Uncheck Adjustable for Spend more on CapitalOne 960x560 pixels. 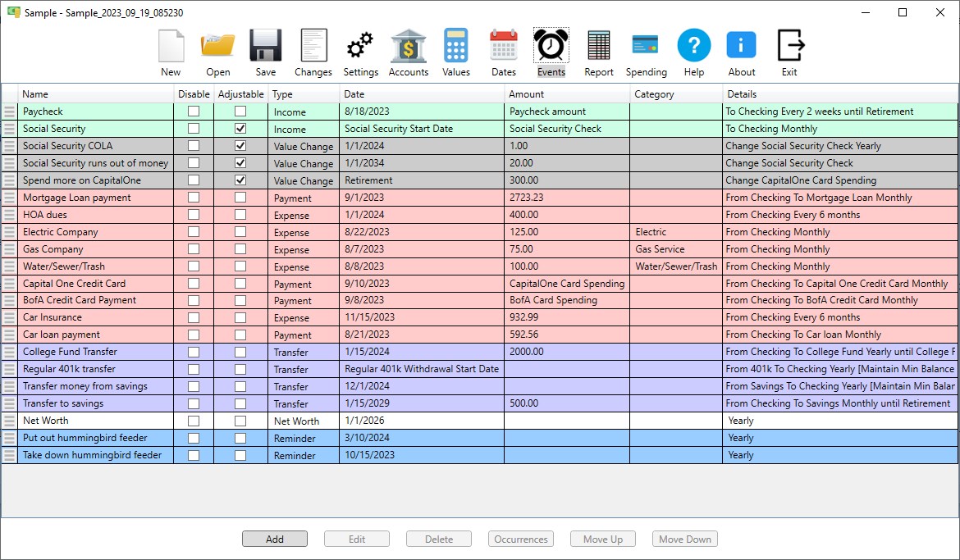240,180
